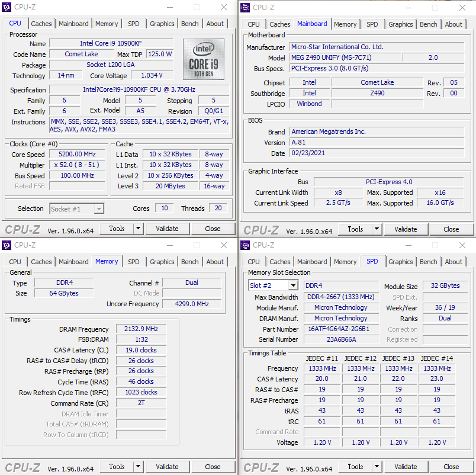Click the Module Size value '32 GBytes'

coord(445,285)
